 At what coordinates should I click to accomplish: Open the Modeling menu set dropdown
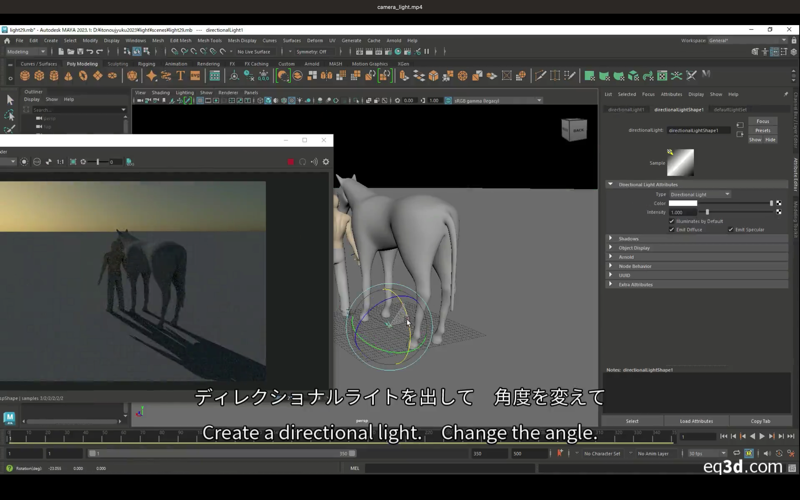tap(25, 51)
